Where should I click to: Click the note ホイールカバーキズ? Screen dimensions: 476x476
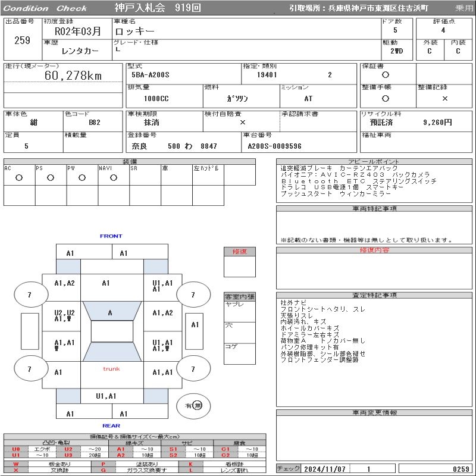[309, 328]
